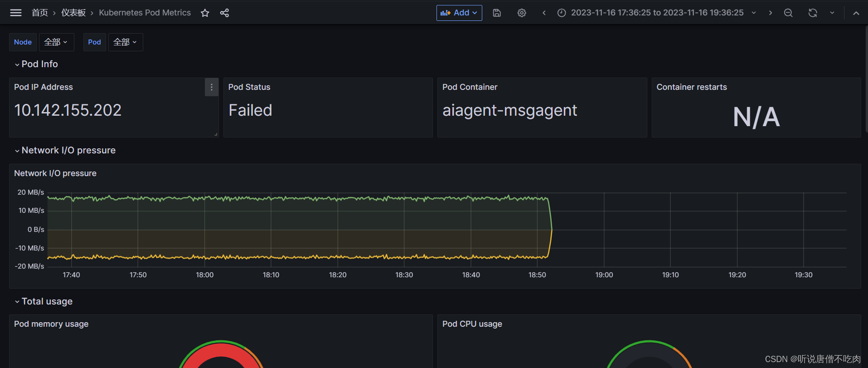The height and width of the screenshot is (368, 868).
Task: Collapse the Total usage row
Action: point(44,301)
